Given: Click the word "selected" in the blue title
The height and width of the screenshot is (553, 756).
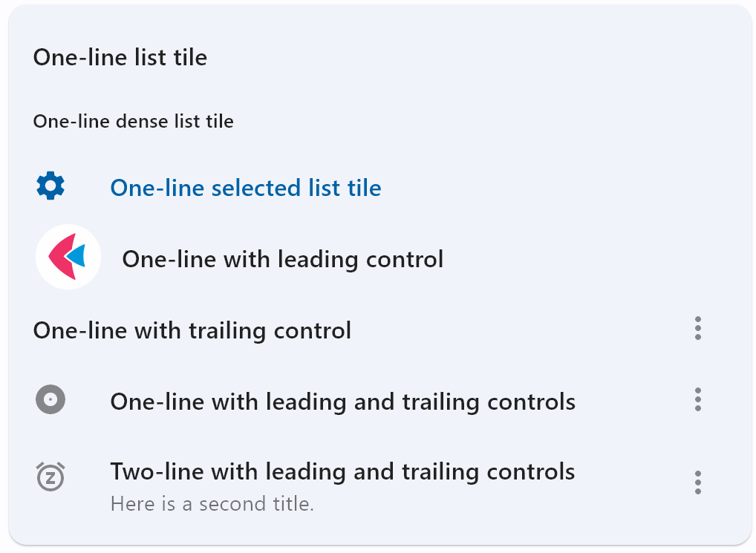Looking at the screenshot, I should click(x=257, y=188).
